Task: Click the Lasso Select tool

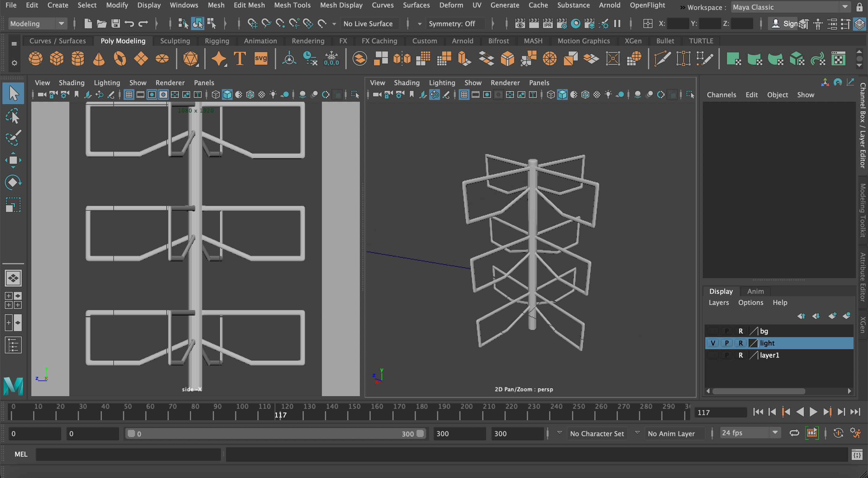Action: tap(13, 116)
